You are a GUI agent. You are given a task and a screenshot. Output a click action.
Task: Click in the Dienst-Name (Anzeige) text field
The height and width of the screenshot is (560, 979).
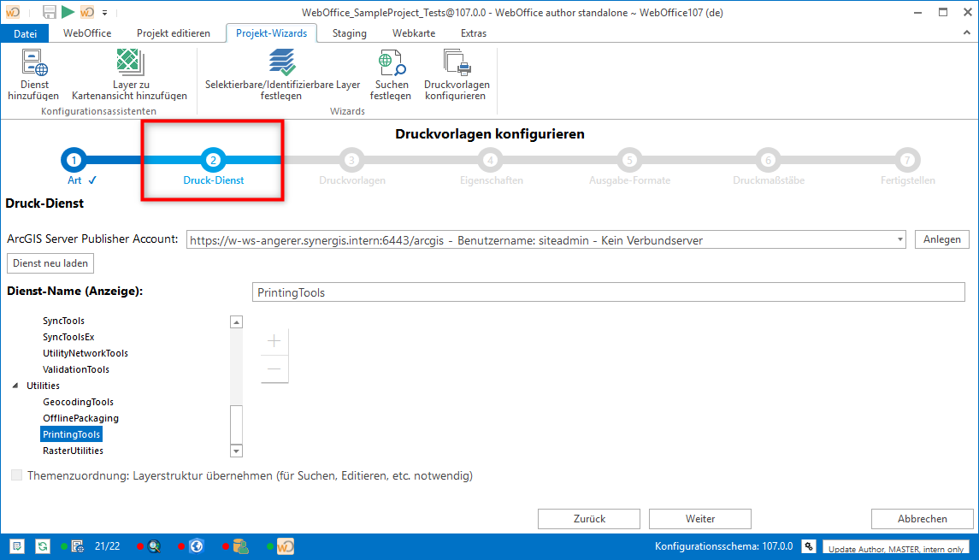coord(608,292)
